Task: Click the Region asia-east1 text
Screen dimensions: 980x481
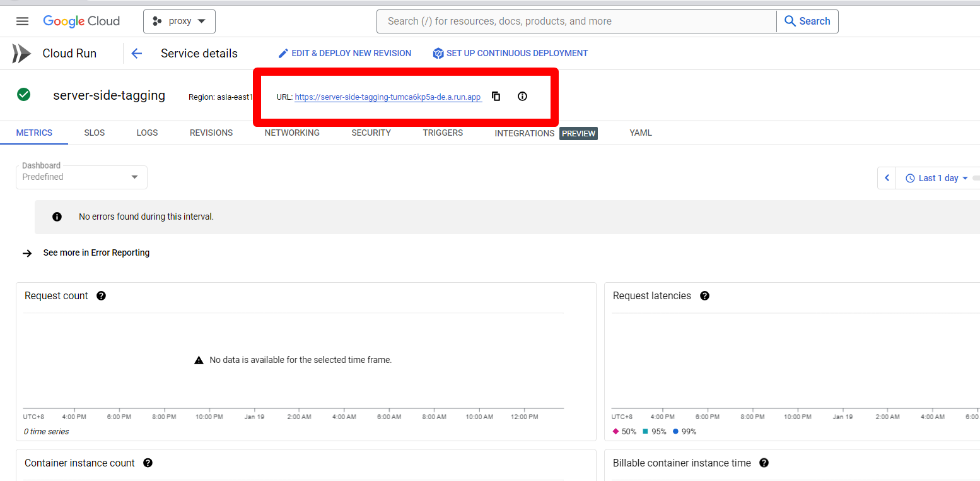Action: 220,97
